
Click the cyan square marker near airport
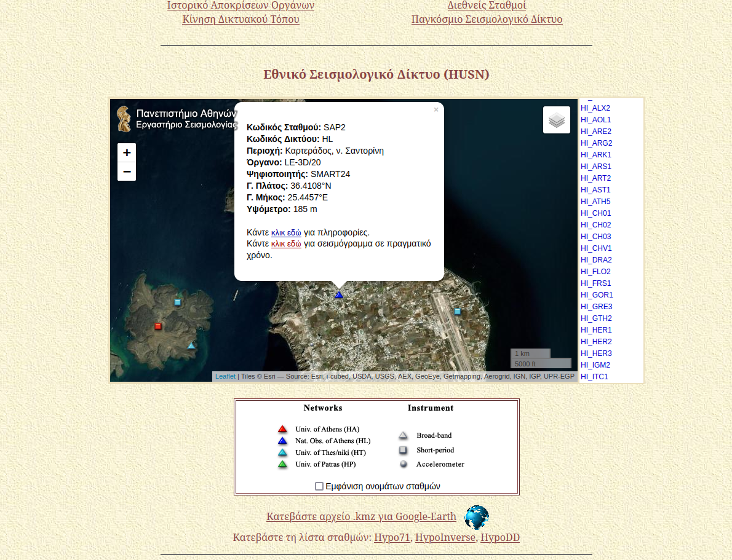pyautogui.click(x=458, y=311)
